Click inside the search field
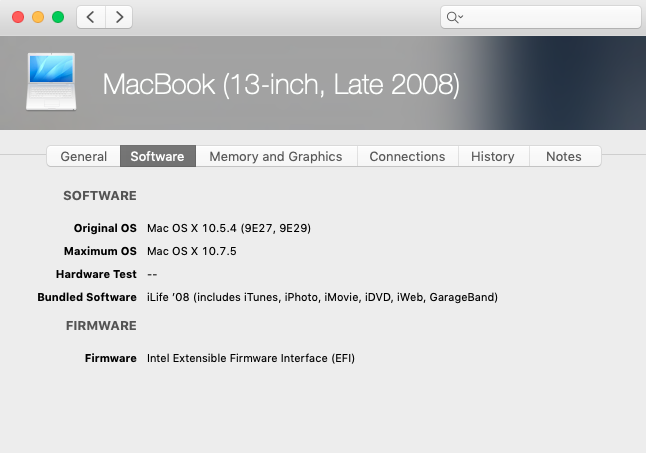This screenshot has height=453, width=646. (550, 17)
